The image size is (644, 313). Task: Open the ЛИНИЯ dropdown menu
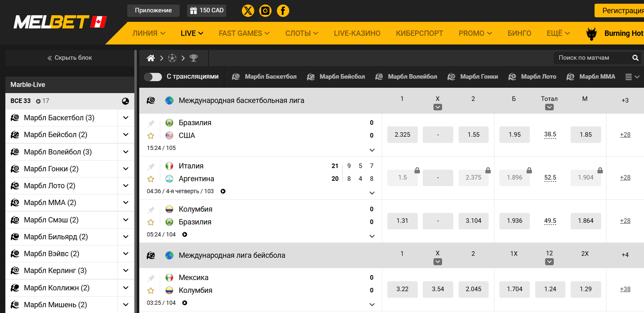[x=148, y=33]
